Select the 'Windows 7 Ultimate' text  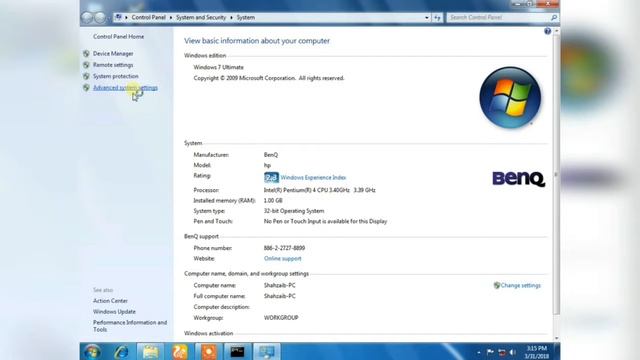(x=218, y=67)
